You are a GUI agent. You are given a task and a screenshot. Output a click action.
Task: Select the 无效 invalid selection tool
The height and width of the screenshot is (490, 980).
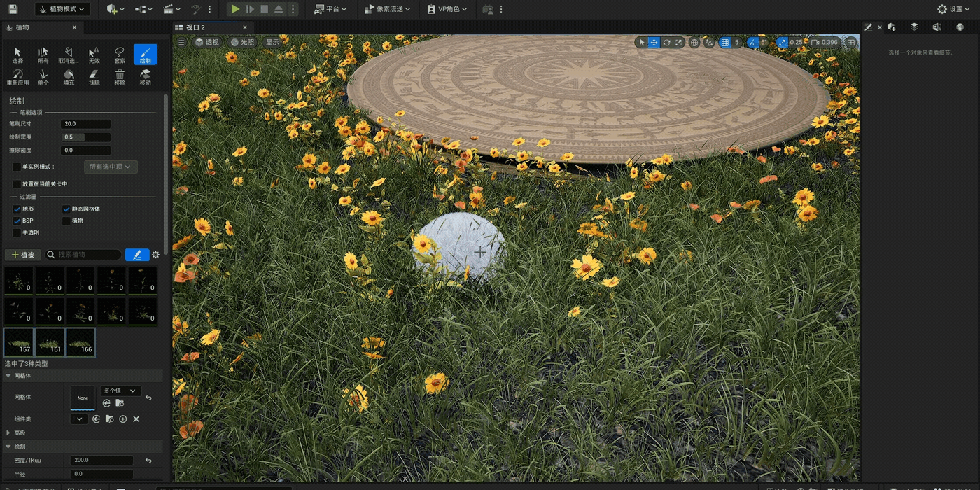click(x=94, y=55)
